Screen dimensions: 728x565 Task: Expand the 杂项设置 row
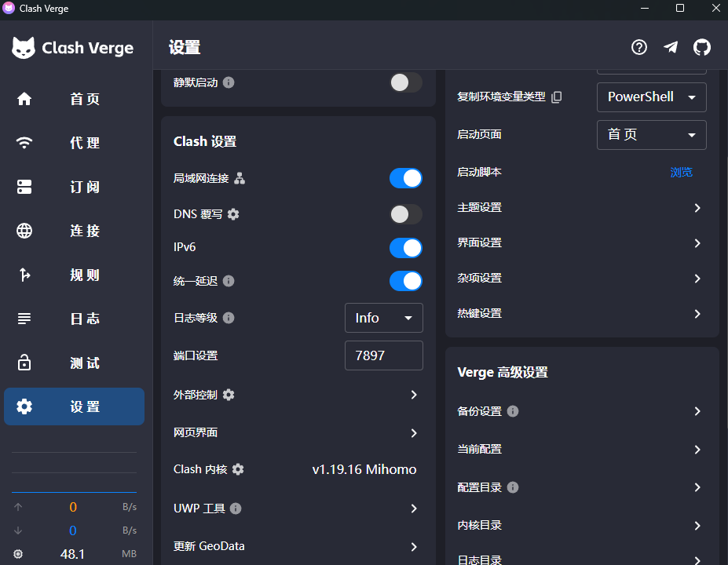click(x=581, y=278)
